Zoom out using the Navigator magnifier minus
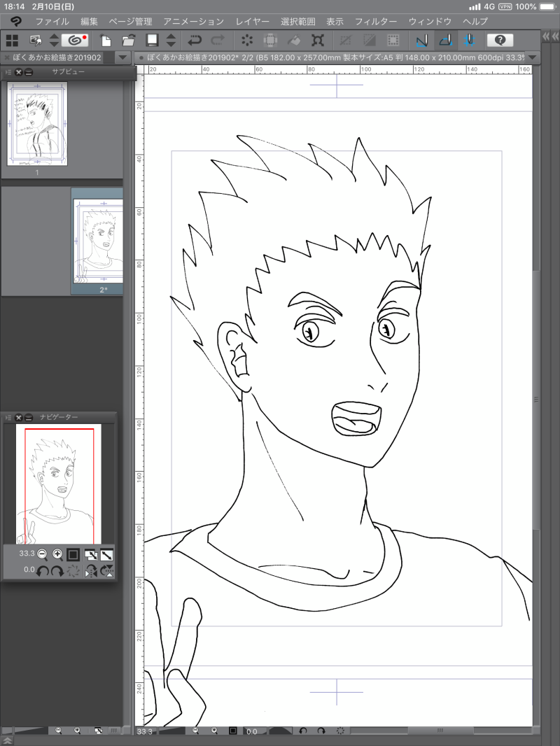The image size is (560, 746). click(42, 554)
